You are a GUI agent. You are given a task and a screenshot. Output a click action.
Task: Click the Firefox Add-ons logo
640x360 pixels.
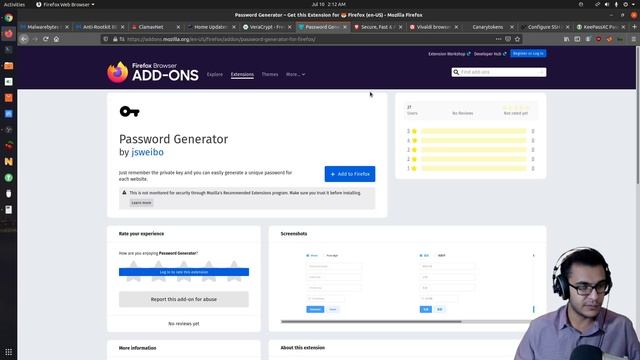coord(153,72)
